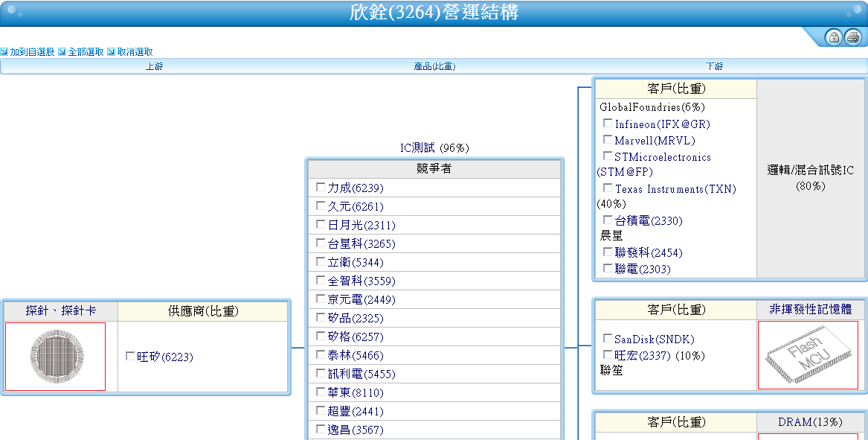This screenshot has width=868, height=440.
Task: Enable the 台星科(3265) checkbox
Action: coord(321,243)
